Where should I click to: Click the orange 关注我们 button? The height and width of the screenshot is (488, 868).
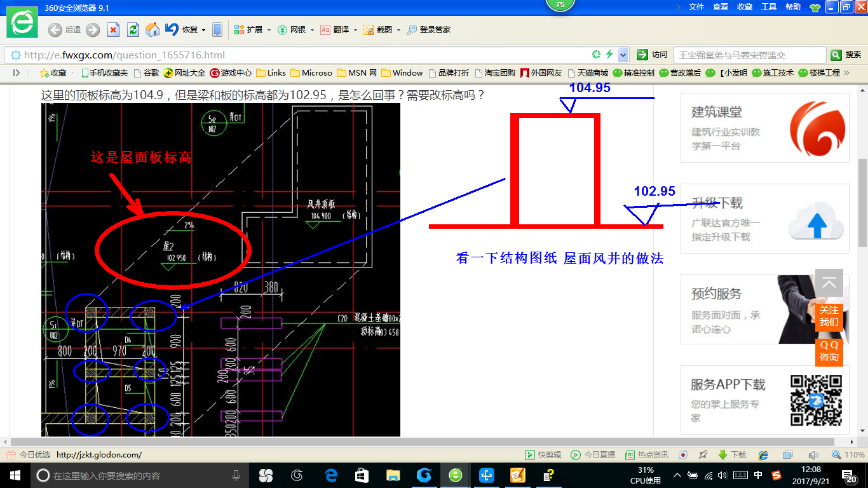829,316
